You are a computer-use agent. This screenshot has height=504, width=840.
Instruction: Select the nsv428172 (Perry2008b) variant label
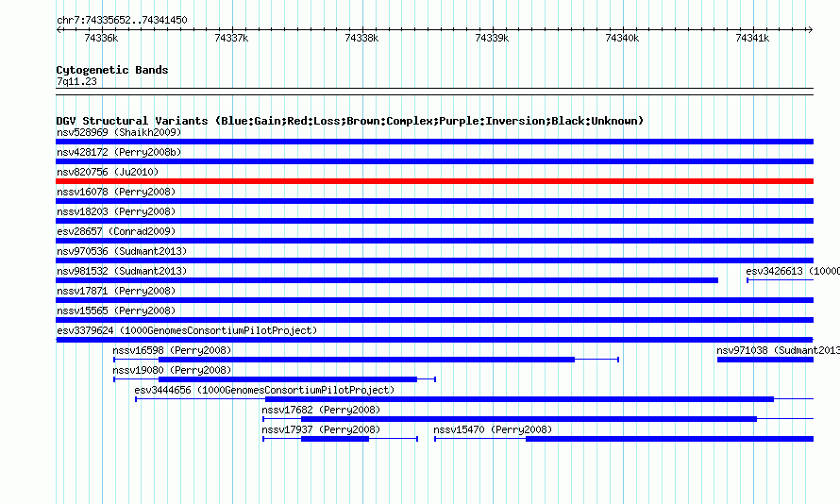[119, 152]
